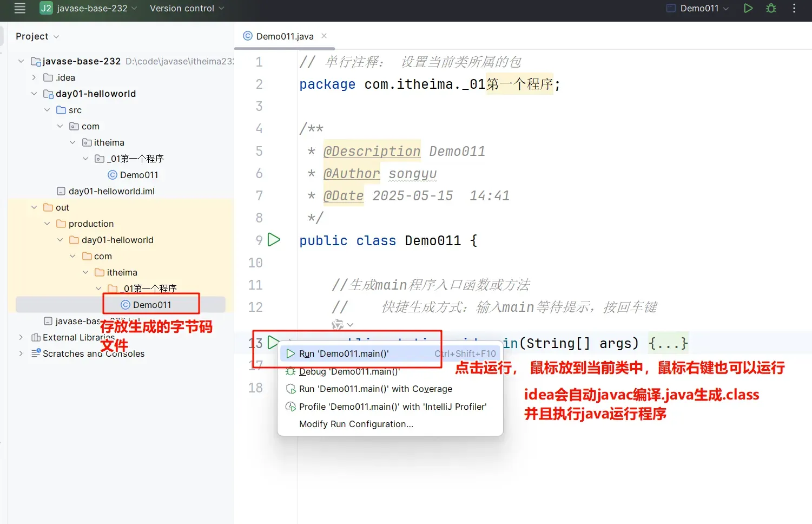Select the .idea folder row
This screenshot has width=812, height=524.
[121, 77]
